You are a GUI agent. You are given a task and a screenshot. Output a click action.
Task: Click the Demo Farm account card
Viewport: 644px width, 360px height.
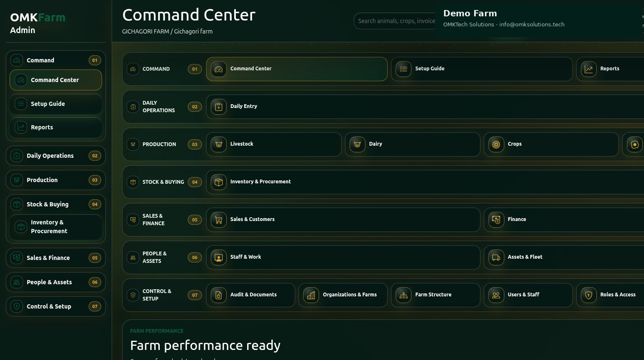coord(539,19)
